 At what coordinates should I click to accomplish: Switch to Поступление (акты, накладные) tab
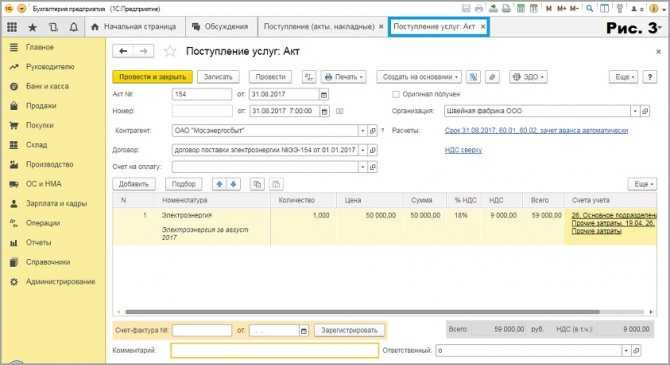coord(323,26)
